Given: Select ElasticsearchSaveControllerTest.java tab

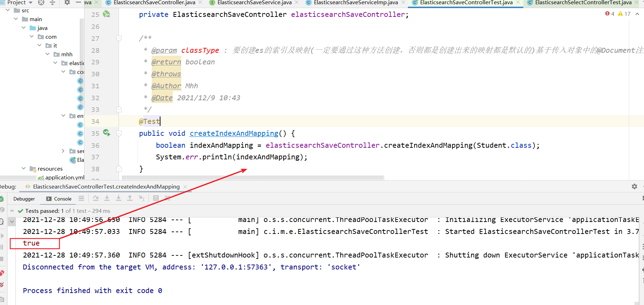Looking at the screenshot, I should point(466,2).
